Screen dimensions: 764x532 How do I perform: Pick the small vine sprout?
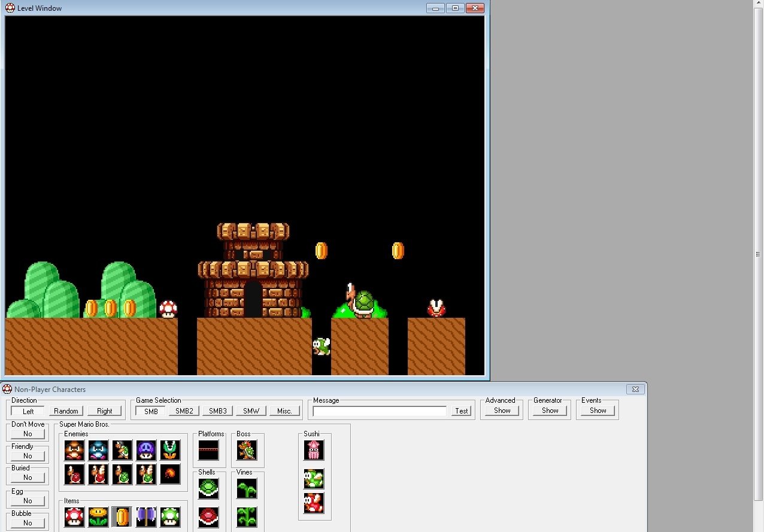(x=247, y=488)
